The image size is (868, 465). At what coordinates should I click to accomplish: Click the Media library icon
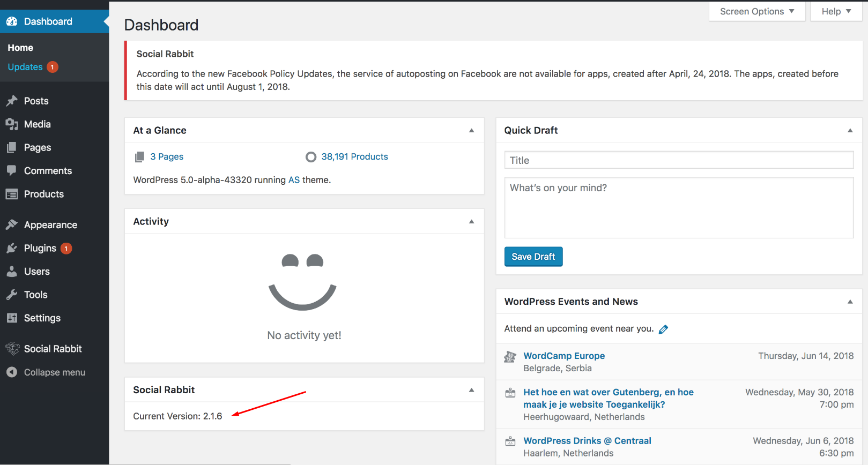tap(12, 124)
